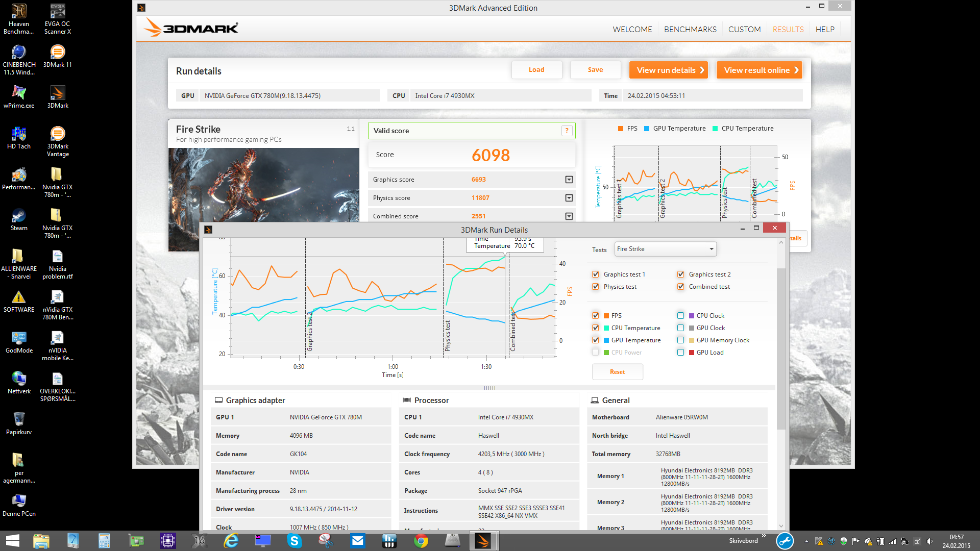Uncheck the Combined test checkbox
The image size is (980, 551).
pos(680,287)
